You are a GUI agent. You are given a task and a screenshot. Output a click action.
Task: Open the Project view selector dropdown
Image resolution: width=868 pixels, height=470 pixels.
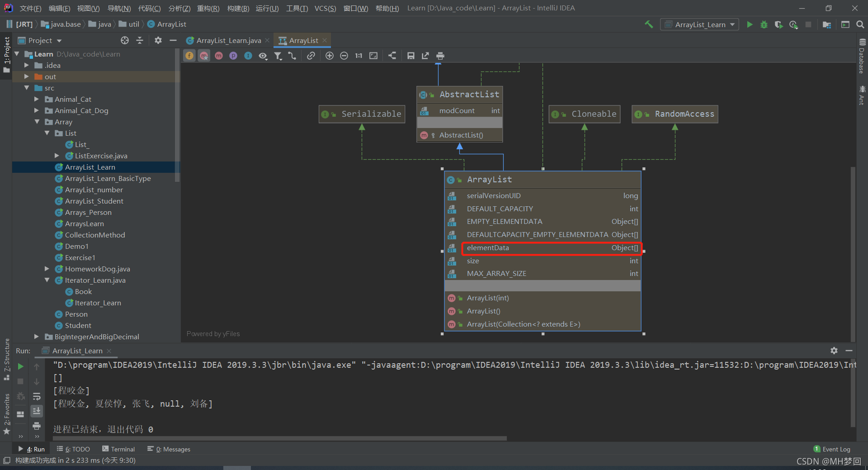[x=40, y=40]
